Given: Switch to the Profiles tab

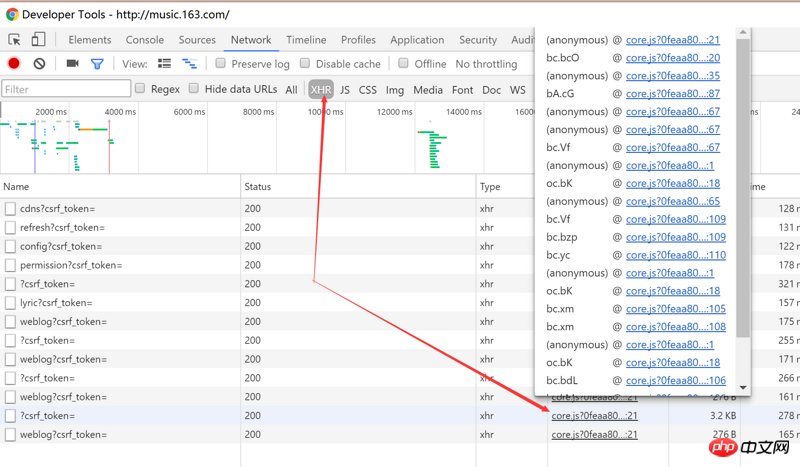Looking at the screenshot, I should click(x=358, y=40).
